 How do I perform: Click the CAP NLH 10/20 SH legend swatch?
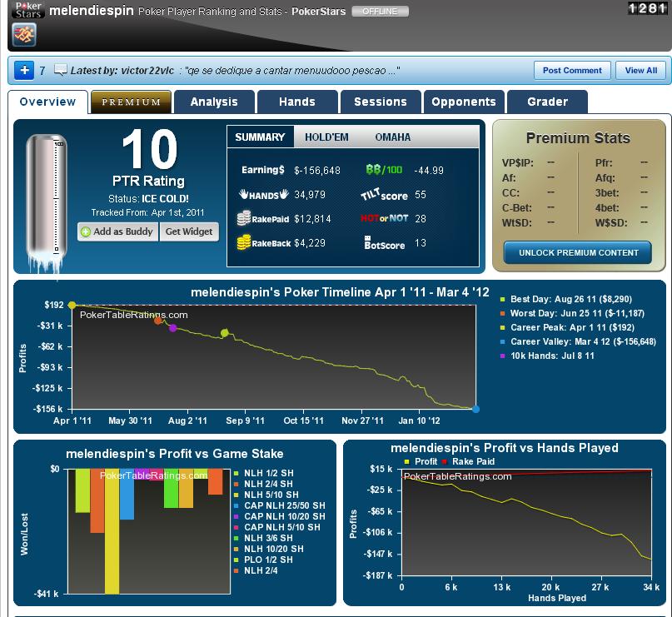(236, 517)
